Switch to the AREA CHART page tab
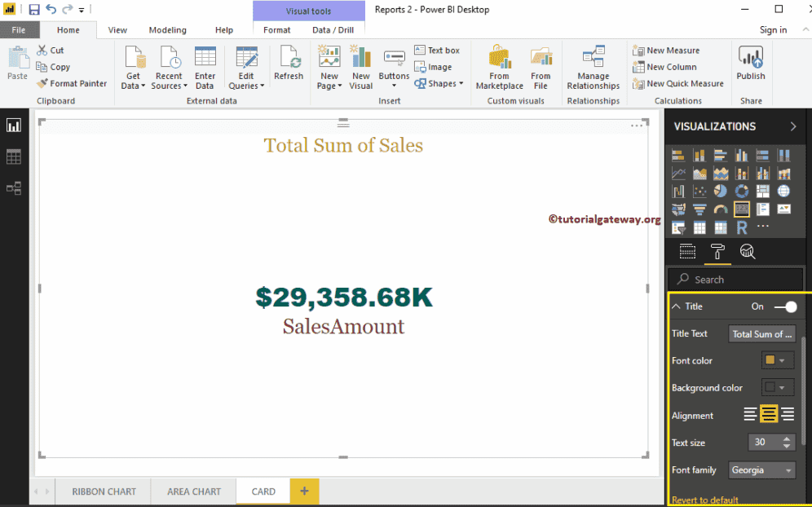The image size is (812, 507). point(193,492)
